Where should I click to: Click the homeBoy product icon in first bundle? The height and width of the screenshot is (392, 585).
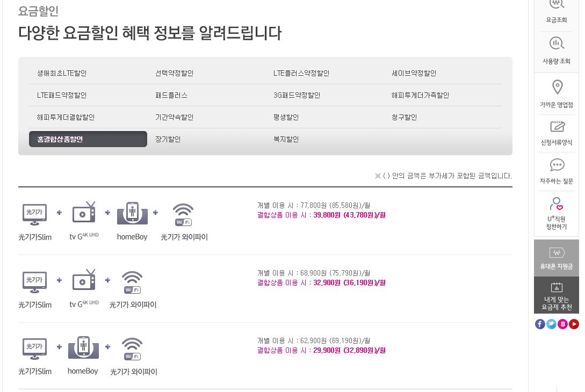[x=132, y=213]
